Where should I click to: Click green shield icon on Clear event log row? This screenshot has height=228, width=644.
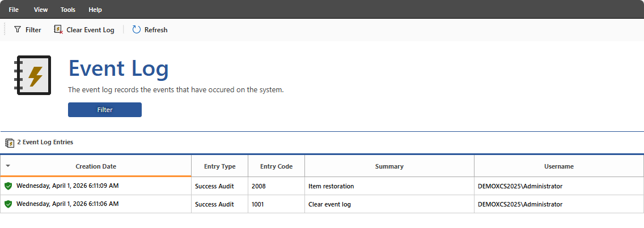click(8, 204)
